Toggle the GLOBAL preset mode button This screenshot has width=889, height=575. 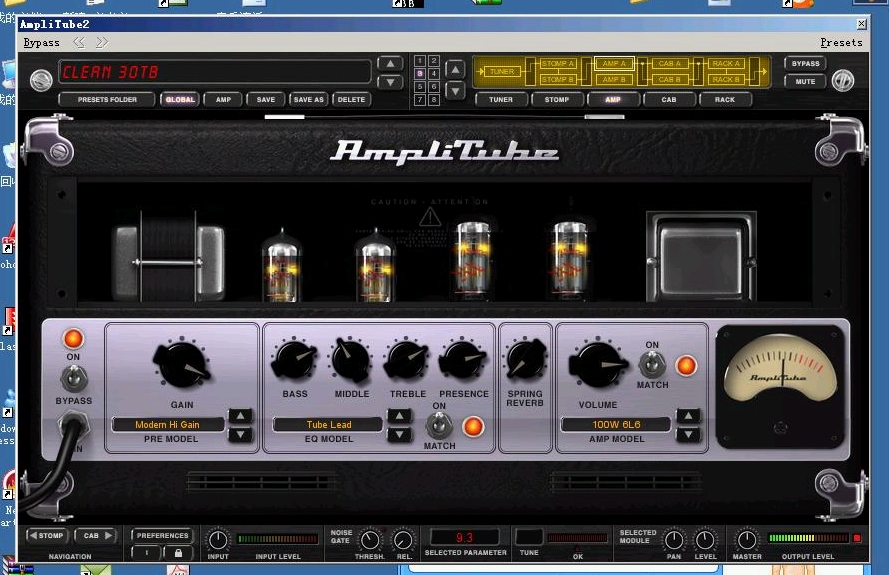(180, 99)
